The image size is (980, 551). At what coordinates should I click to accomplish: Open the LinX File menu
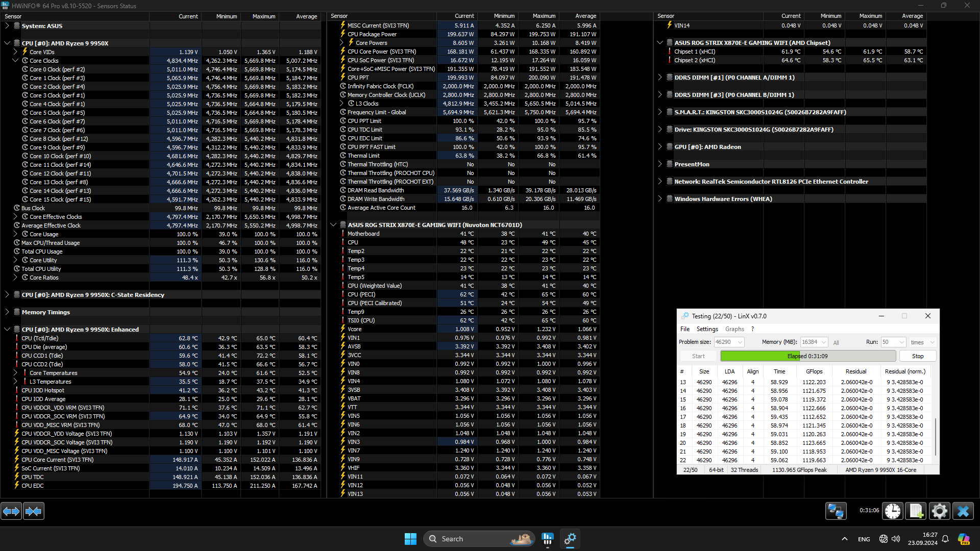point(685,329)
